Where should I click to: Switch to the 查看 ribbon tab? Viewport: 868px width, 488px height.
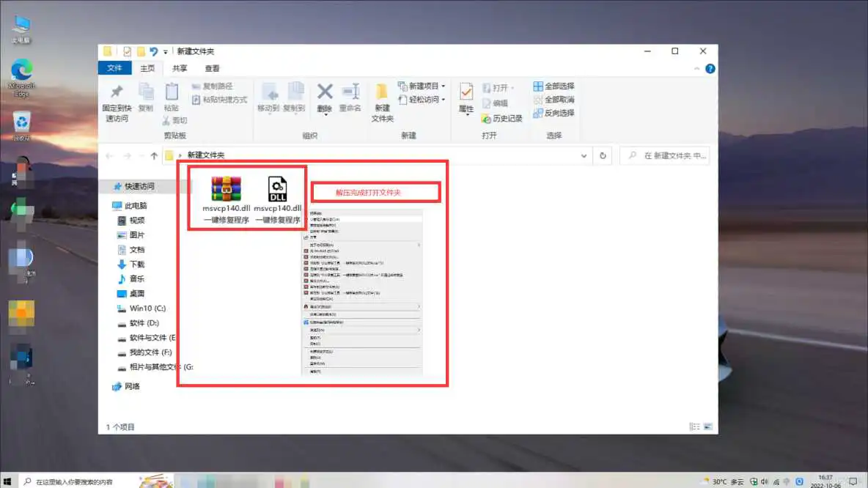pyautogui.click(x=214, y=67)
